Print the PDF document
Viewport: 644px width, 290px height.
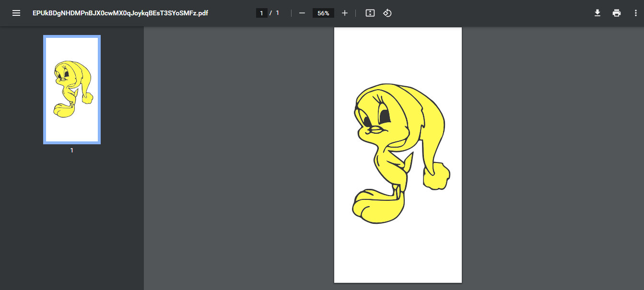point(617,13)
